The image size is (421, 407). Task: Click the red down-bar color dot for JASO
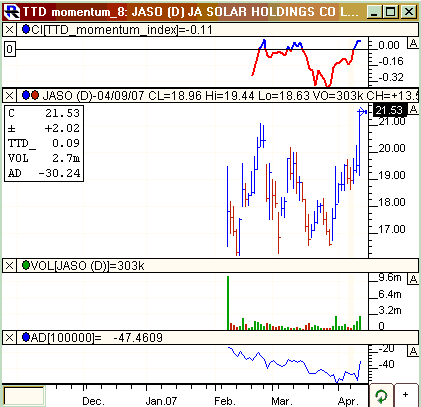[x=35, y=95]
